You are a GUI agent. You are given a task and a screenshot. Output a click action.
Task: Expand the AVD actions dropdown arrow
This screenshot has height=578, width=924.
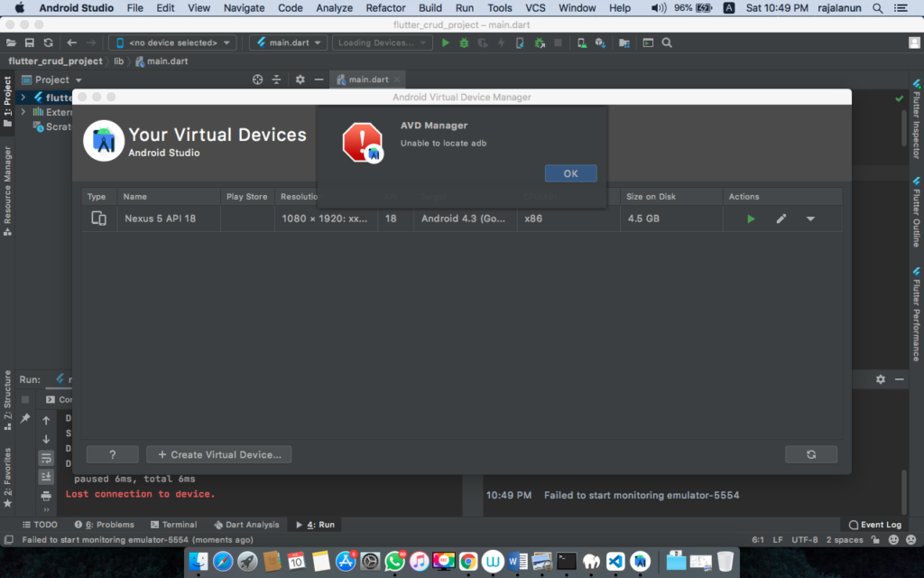click(x=809, y=218)
